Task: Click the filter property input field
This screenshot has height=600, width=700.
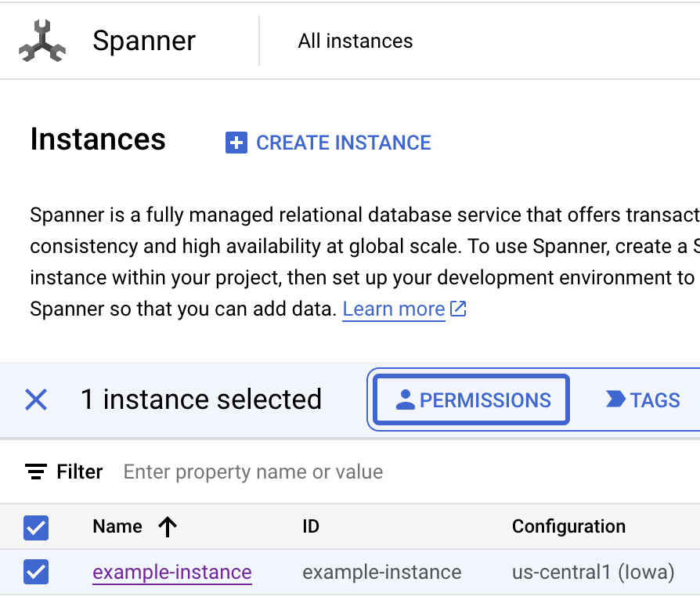Action: click(x=251, y=472)
